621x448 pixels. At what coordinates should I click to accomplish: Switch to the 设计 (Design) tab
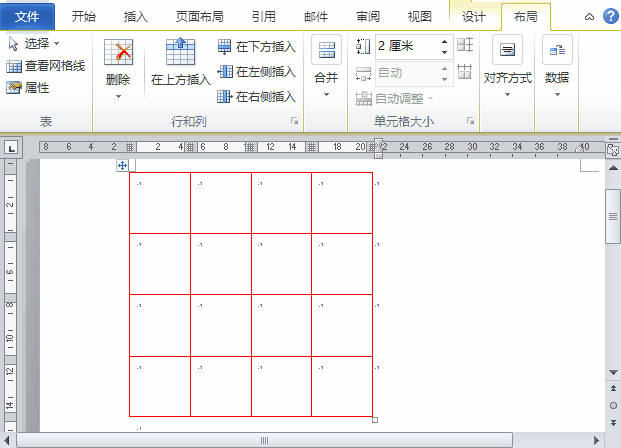tap(473, 17)
